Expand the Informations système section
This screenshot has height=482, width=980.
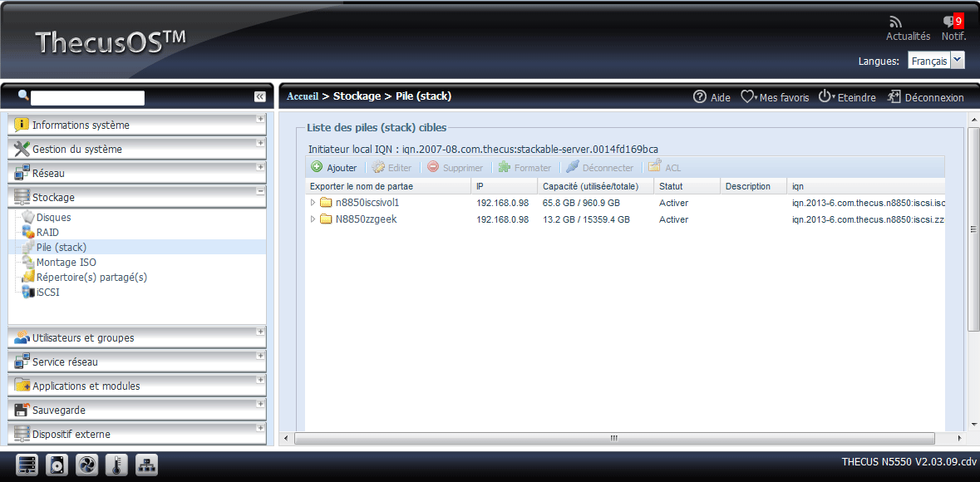point(137,125)
